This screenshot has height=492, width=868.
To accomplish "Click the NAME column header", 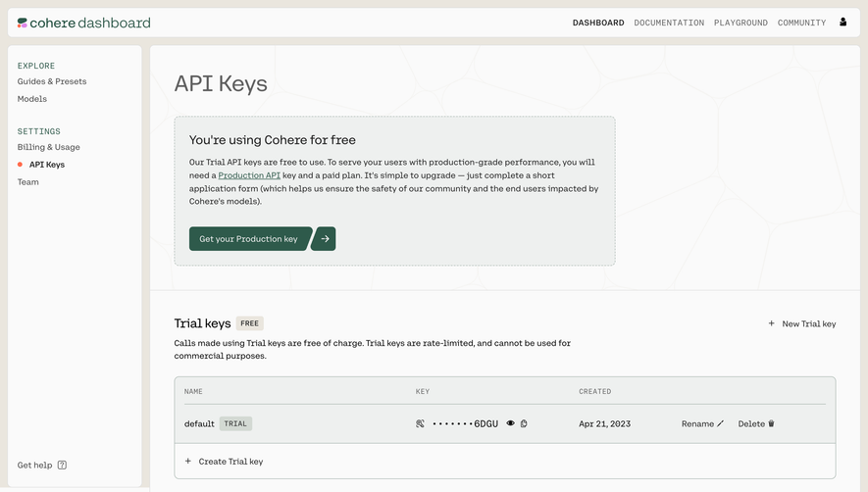I will click(x=193, y=391).
